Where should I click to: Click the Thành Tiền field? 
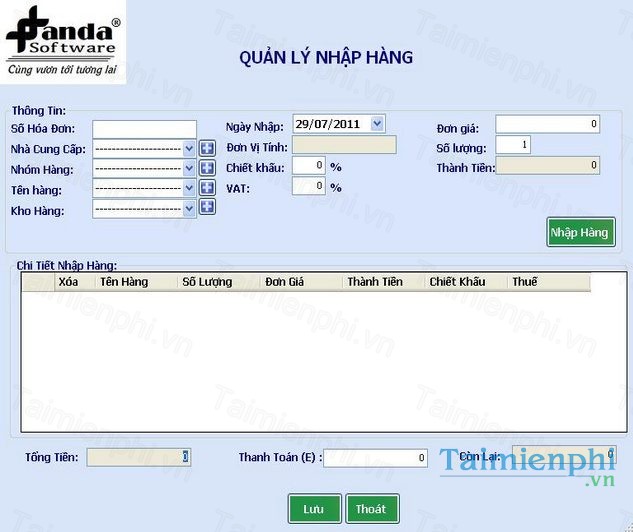(547, 165)
